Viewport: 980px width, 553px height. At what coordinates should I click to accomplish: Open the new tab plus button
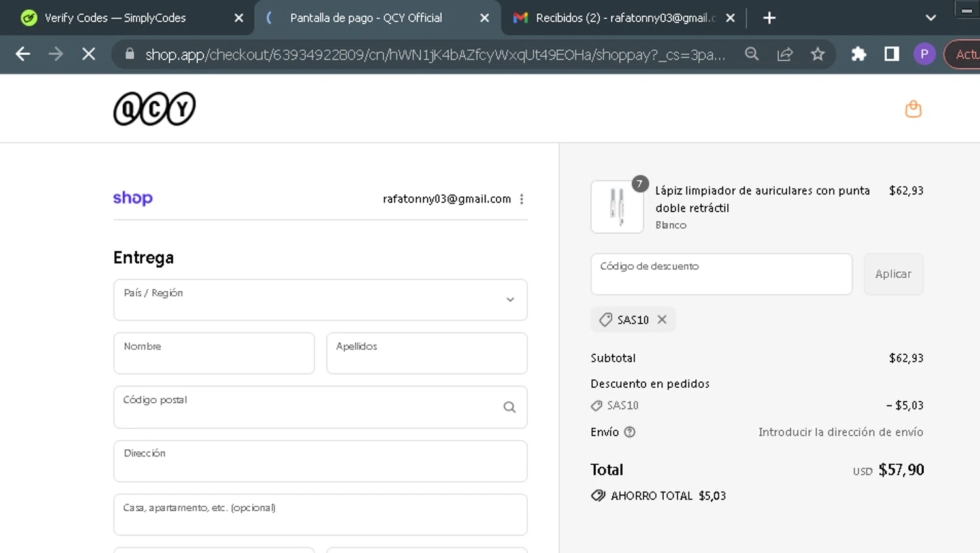tap(769, 18)
